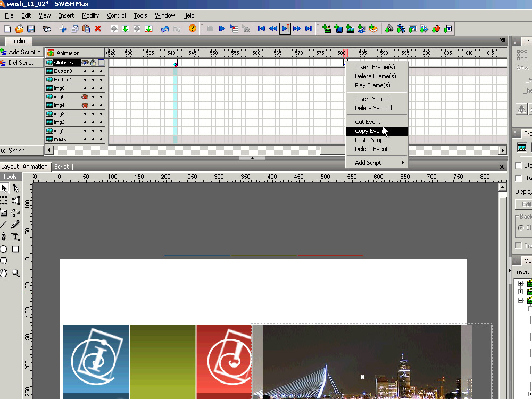Click the outline color box of slide_s layer
The width and height of the screenshot is (532, 399).
tap(101, 62)
